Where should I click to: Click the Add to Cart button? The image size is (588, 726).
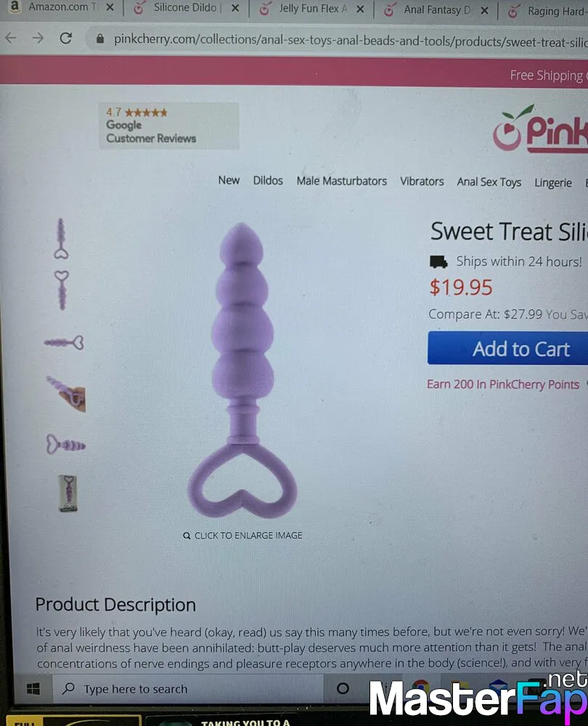coord(508,348)
